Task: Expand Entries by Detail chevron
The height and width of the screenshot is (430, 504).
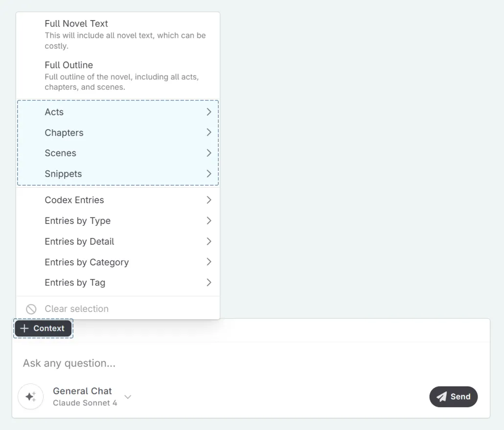Action: 209,241
